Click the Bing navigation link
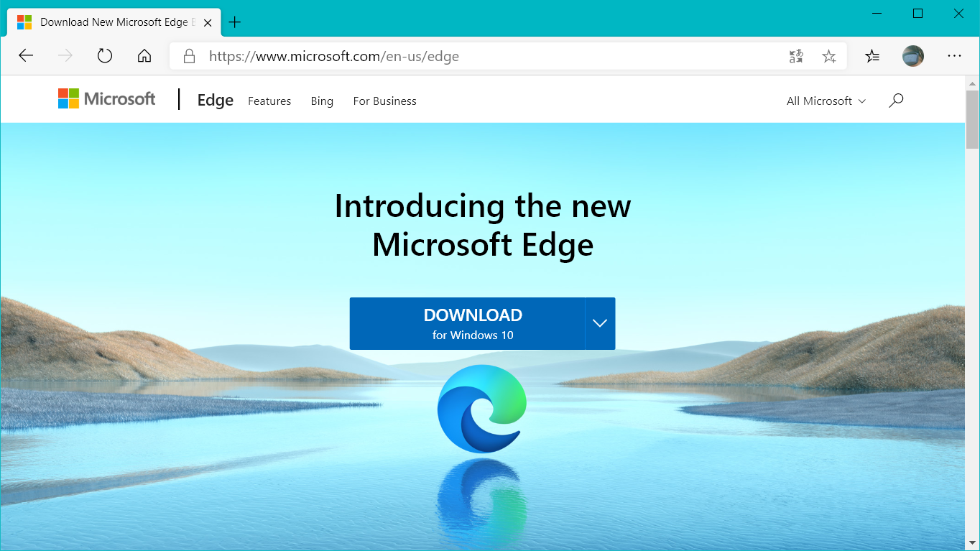 pos(322,101)
